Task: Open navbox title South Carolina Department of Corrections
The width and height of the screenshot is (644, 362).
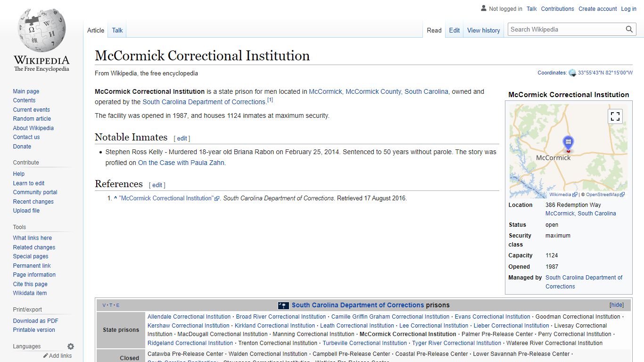Action: click(x=358, y=305)
